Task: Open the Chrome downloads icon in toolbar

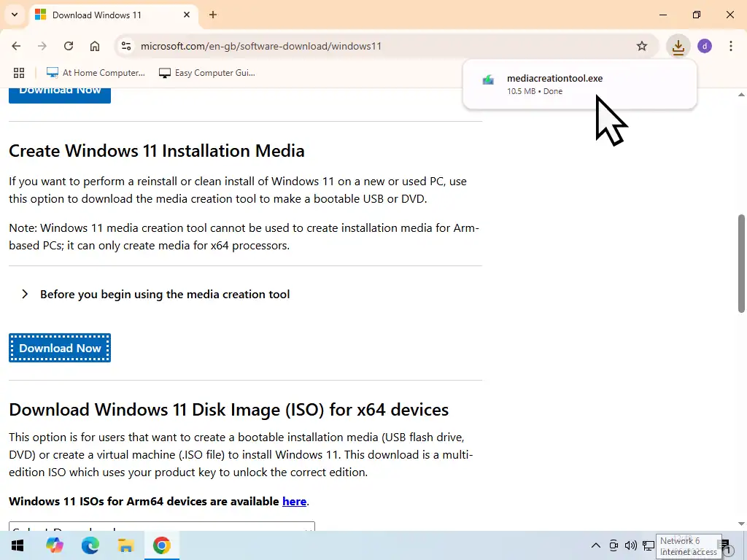Action: [678, 47]
